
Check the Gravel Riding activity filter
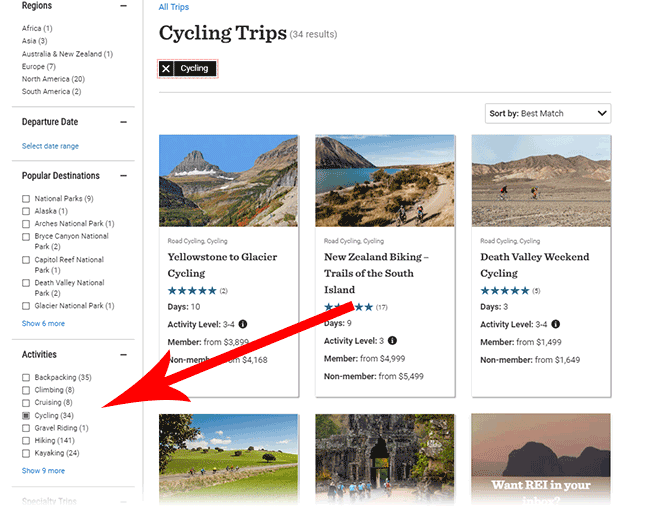26,428
